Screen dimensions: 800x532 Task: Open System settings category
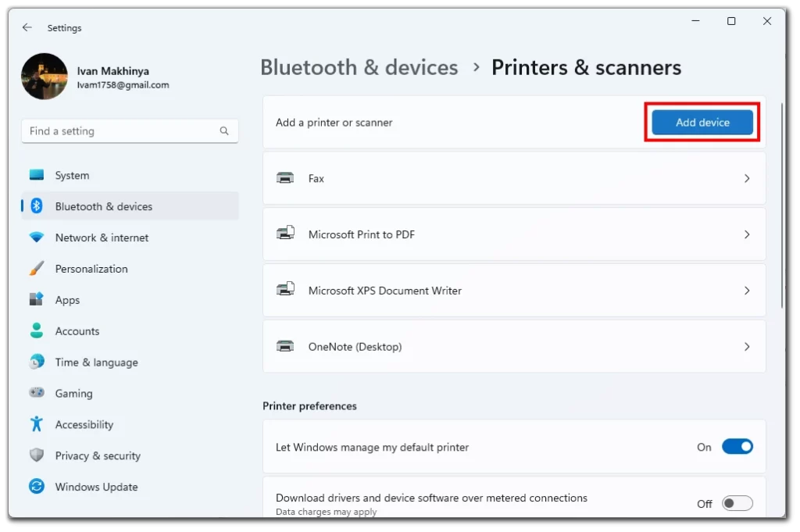point(130,175)
